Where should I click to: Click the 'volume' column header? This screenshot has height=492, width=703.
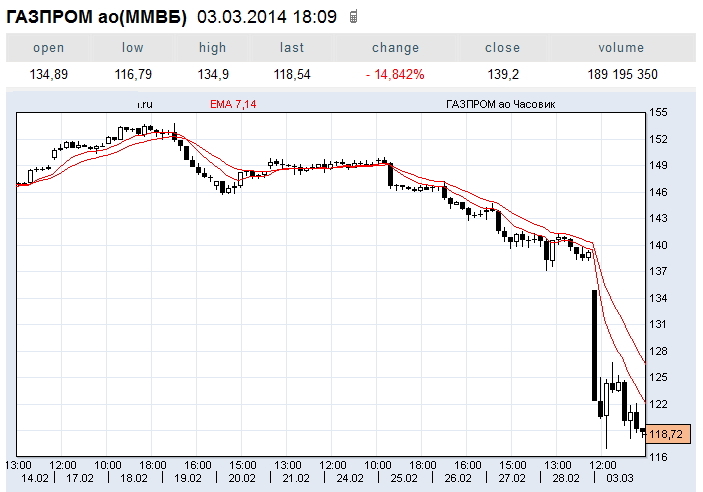[x=621, y=48]
